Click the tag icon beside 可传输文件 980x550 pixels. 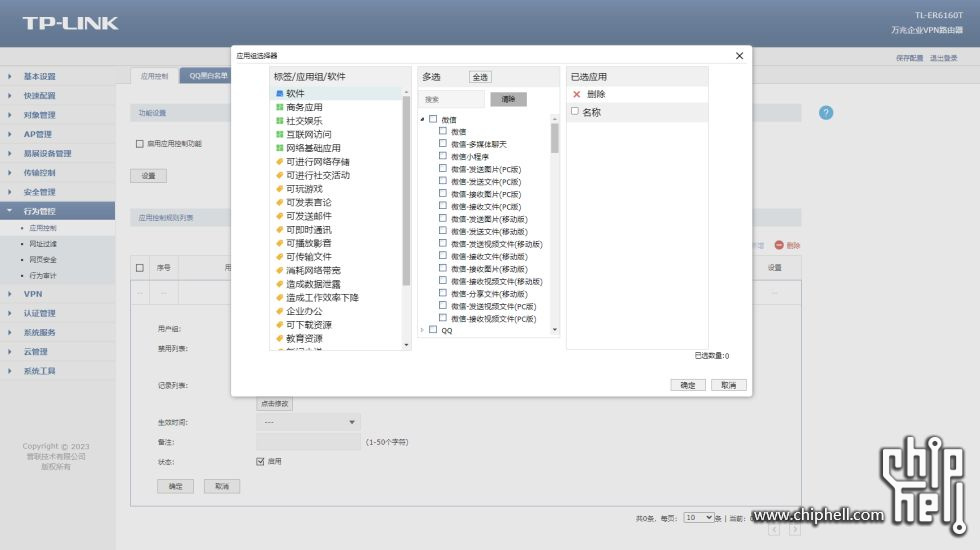point(279,257)
